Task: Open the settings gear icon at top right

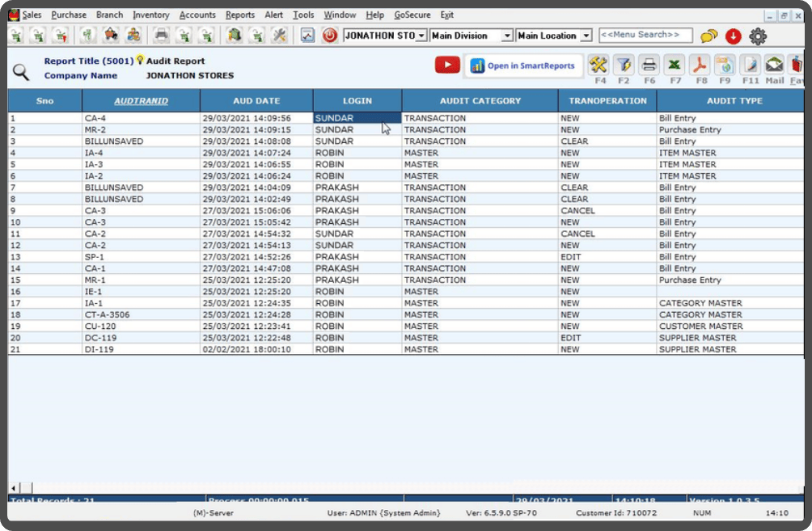Action: click(758, 35)
